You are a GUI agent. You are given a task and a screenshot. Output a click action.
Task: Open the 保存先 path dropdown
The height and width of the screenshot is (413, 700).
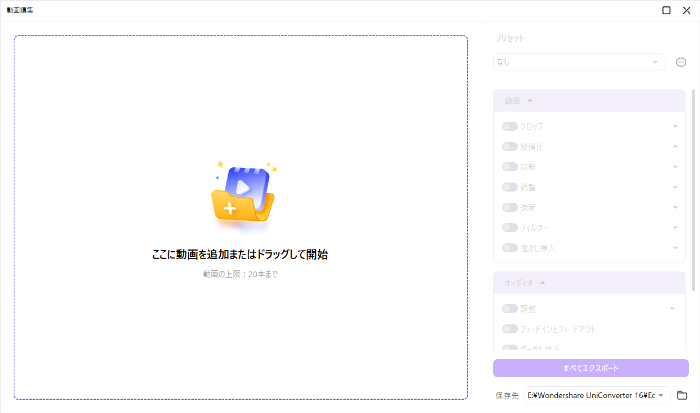point(597,395)
